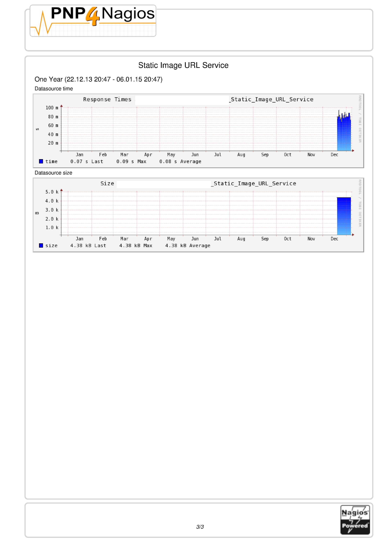Image resolution: width=392 pixels, height=555 pixels.
Task: Click the page number 3/3
Action: (x=200, y=527)
